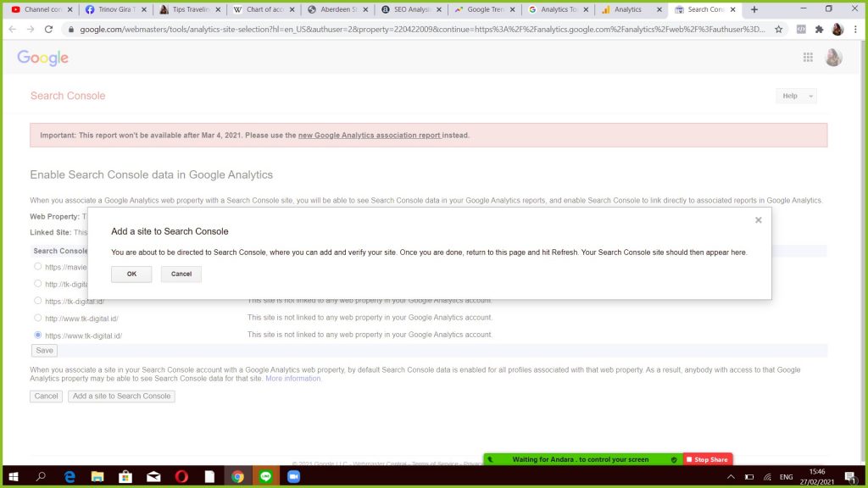Choose the https://tk-digital.id/ radio option
Viewport: 868px width, 488px height.
[x=38, y=301]
